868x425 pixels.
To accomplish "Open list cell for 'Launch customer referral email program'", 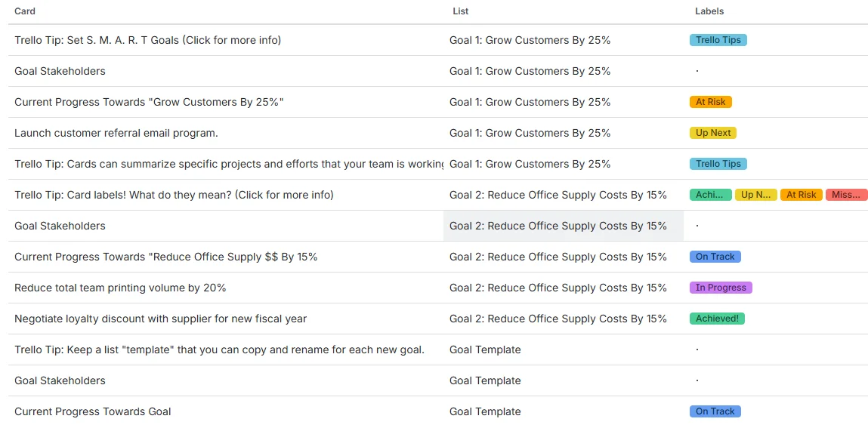I will tap(530, 133).
